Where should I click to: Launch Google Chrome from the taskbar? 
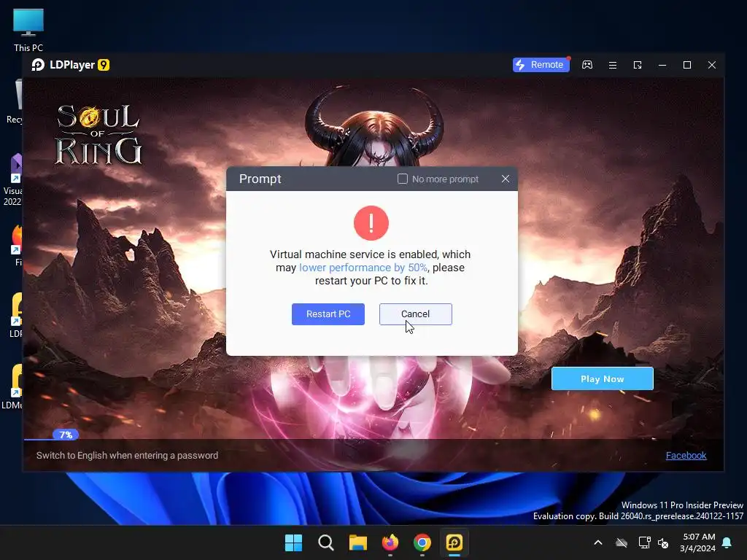(422, 542)
